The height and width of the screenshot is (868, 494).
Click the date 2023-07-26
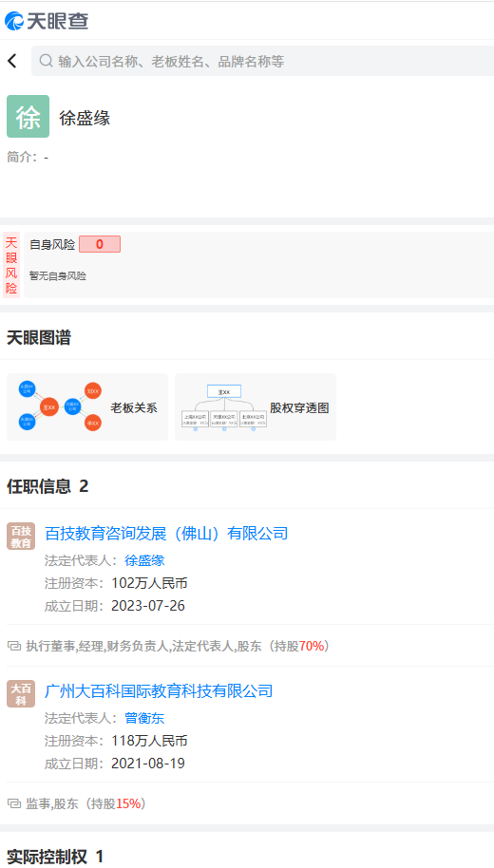coord(148,606)
